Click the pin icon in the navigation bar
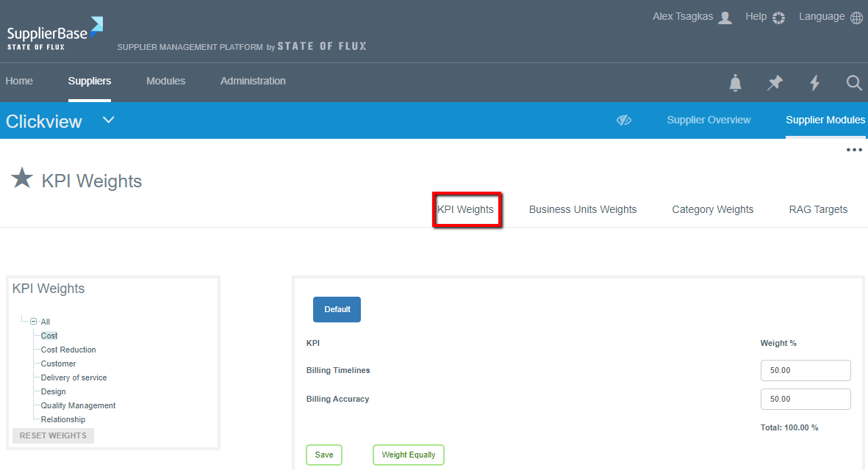 coord(775,83)
